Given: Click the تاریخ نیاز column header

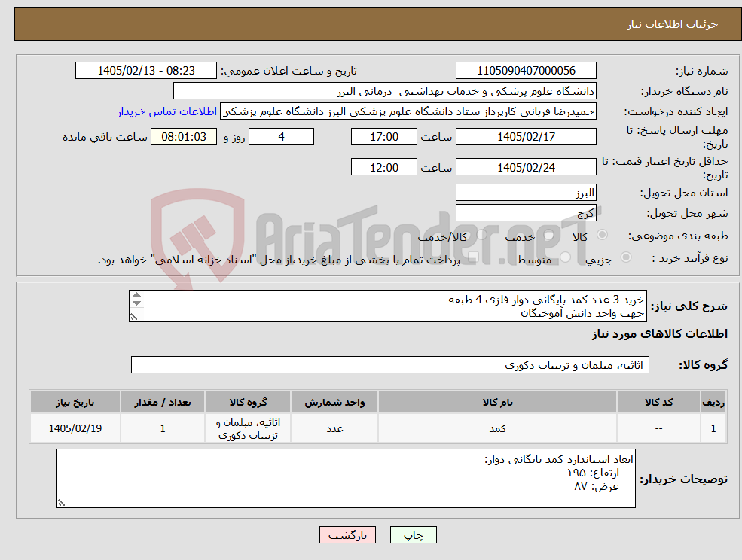Looking at the screenshot, I should coord(75,402).
